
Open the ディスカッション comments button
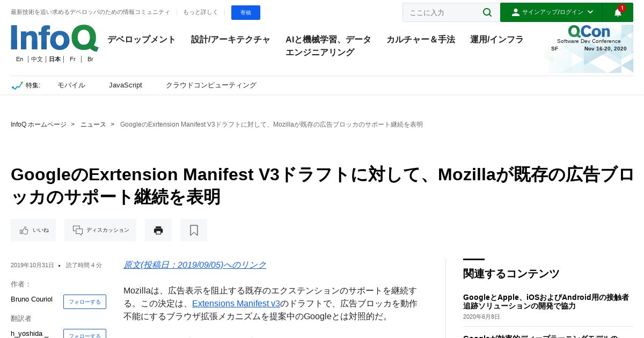point(100,230)
